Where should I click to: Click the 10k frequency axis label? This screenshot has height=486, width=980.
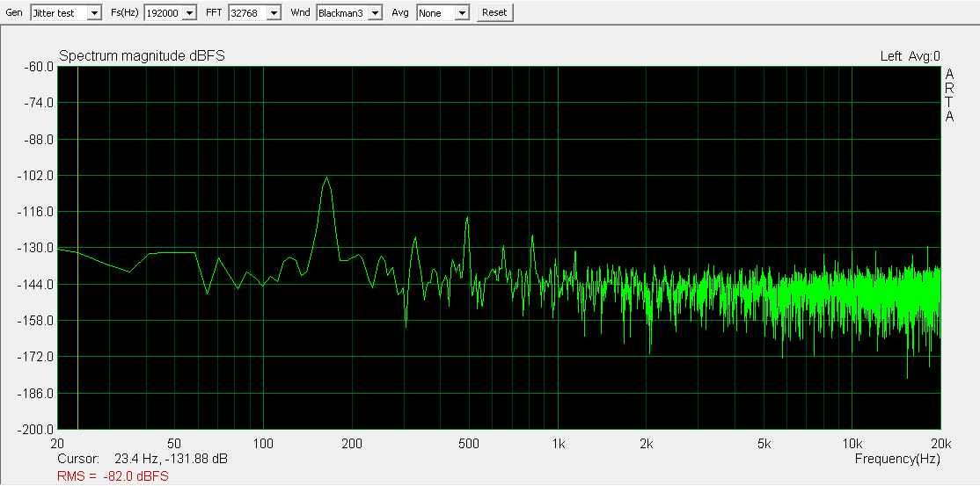[852, 444]
